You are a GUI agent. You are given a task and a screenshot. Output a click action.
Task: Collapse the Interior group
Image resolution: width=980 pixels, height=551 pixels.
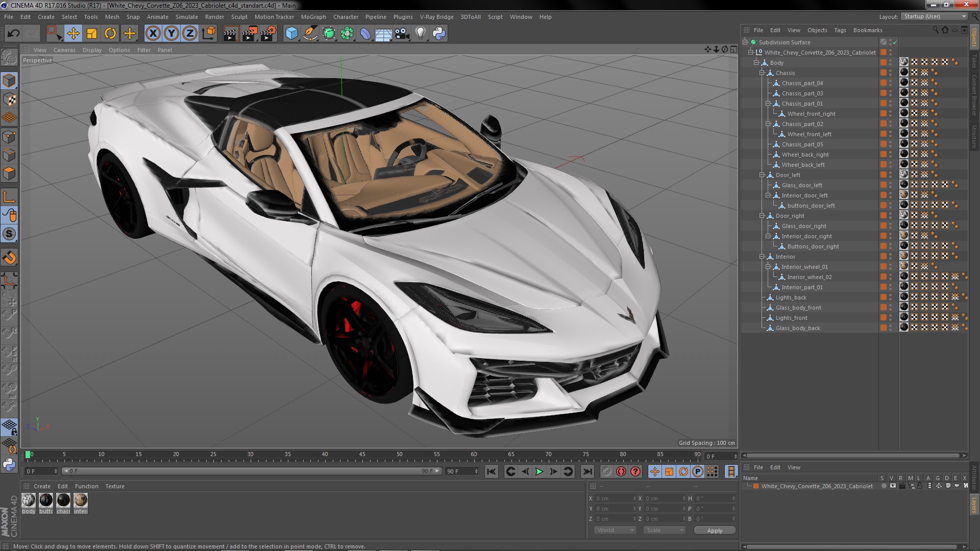[x=762, y=257]
